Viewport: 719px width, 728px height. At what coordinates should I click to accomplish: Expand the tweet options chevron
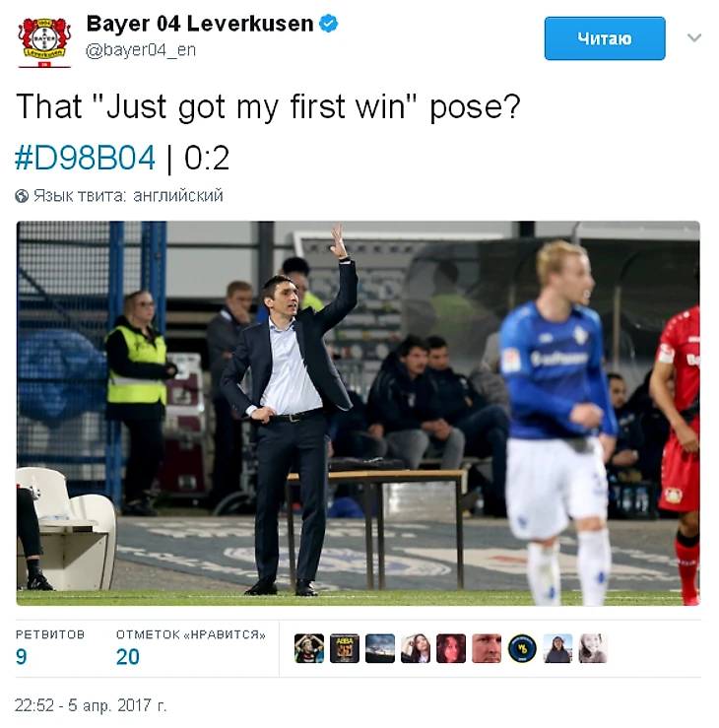click(694, 37)
